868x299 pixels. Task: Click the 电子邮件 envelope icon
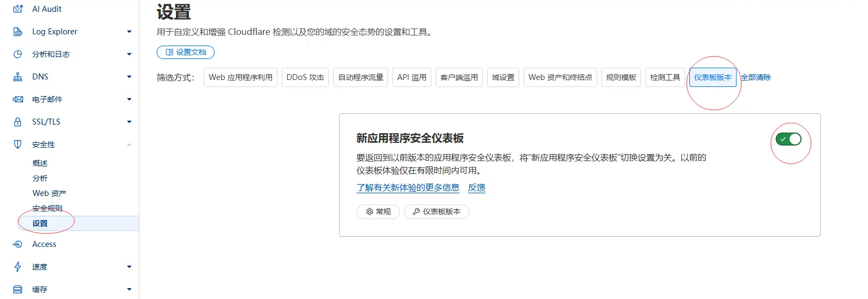click(18, 99)
